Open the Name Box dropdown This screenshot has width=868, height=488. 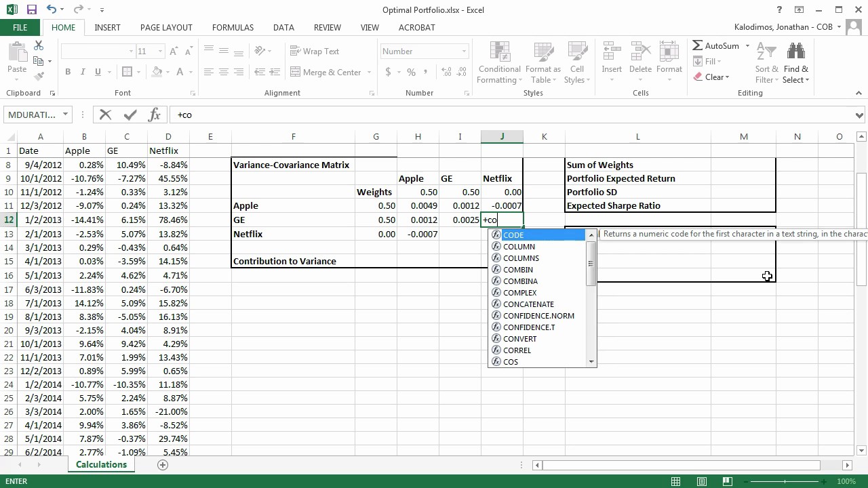[x=65, y=115]
